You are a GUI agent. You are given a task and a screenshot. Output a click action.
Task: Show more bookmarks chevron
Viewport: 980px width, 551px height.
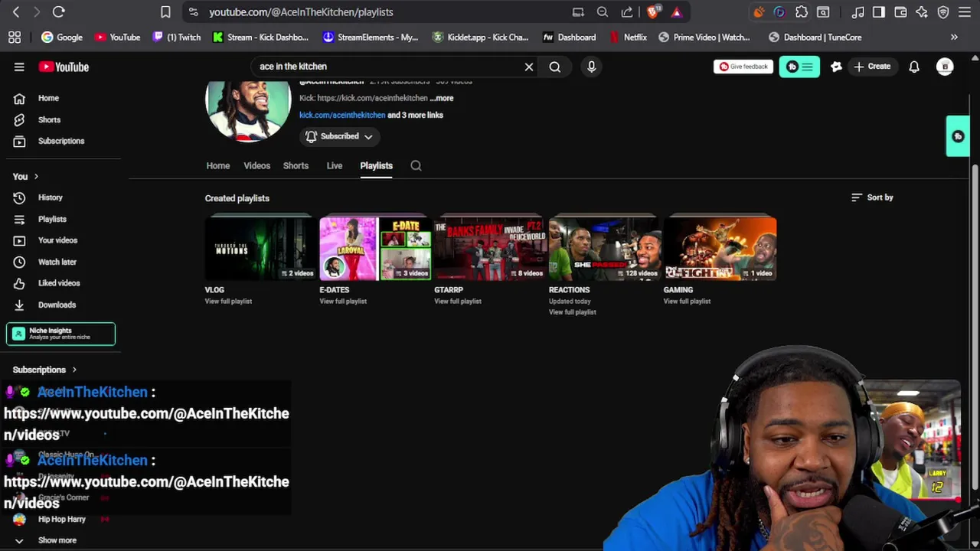(x=954, y=37)
